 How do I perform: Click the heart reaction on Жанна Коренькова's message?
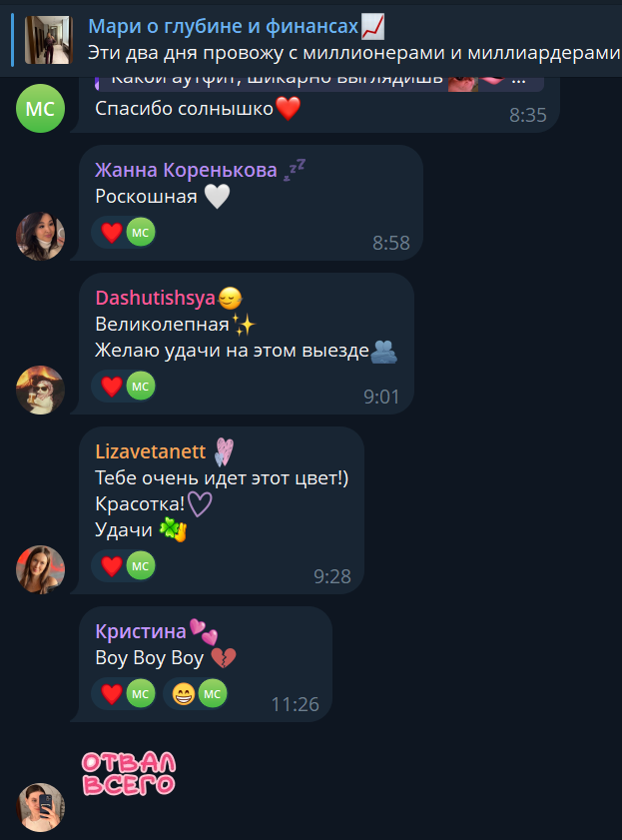[x=124, y=233]
